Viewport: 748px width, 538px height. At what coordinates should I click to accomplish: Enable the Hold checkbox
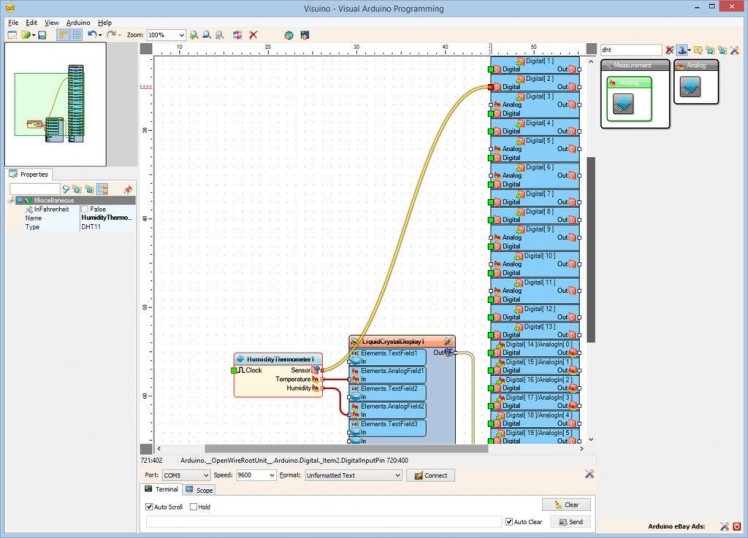pyautogui.click(x=193, y=507)
